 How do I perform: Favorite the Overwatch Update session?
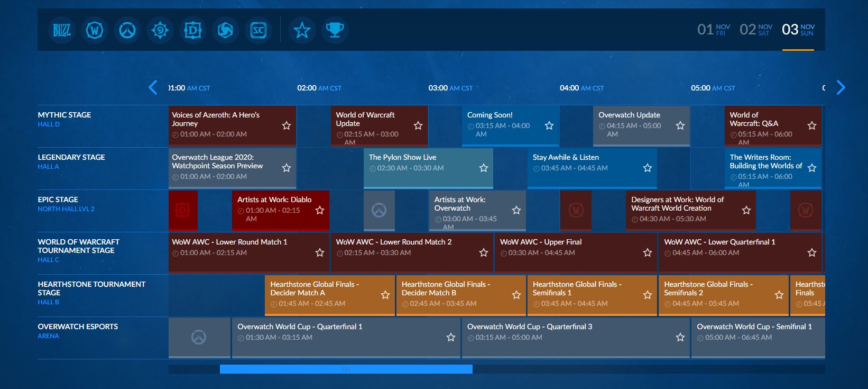pos(680,126)
